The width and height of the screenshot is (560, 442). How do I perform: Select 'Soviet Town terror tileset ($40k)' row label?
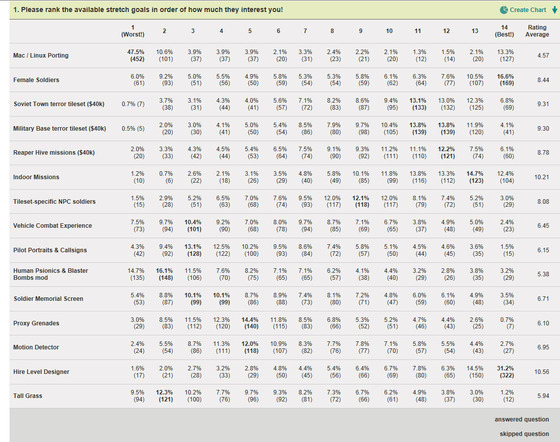pos(59,104)
